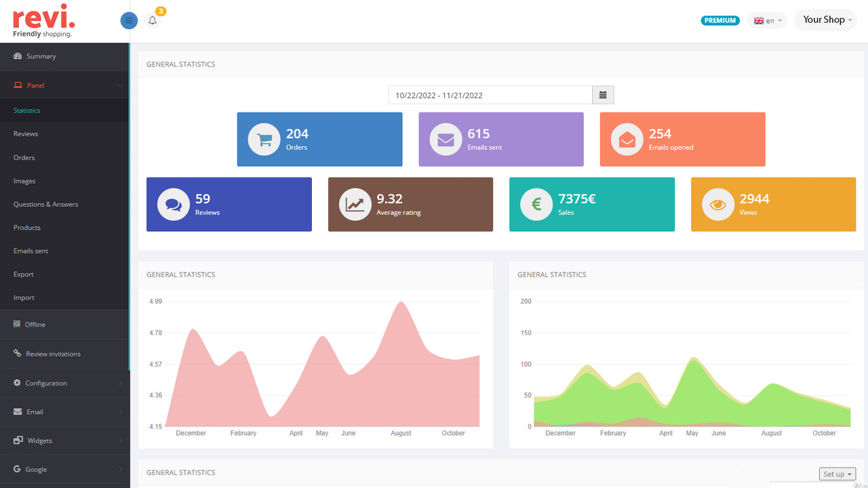Click the eye icon on Views card
868x488 pixels.
[x=717, y=204]
